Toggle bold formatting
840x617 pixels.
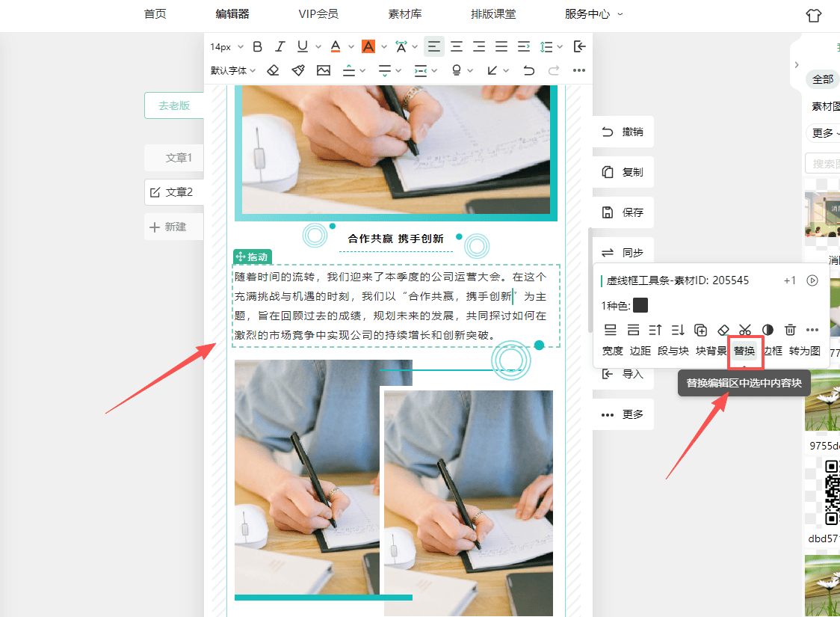point(258,47)
